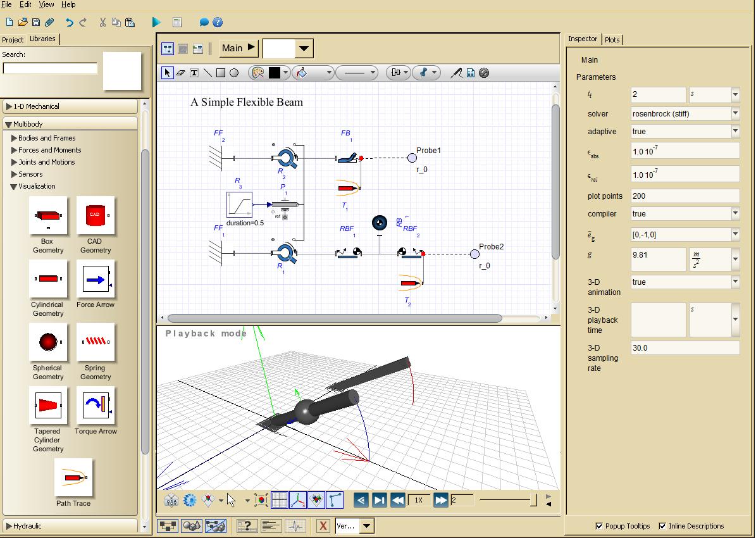Pick the ellipse drawing tool

[234, 73]
